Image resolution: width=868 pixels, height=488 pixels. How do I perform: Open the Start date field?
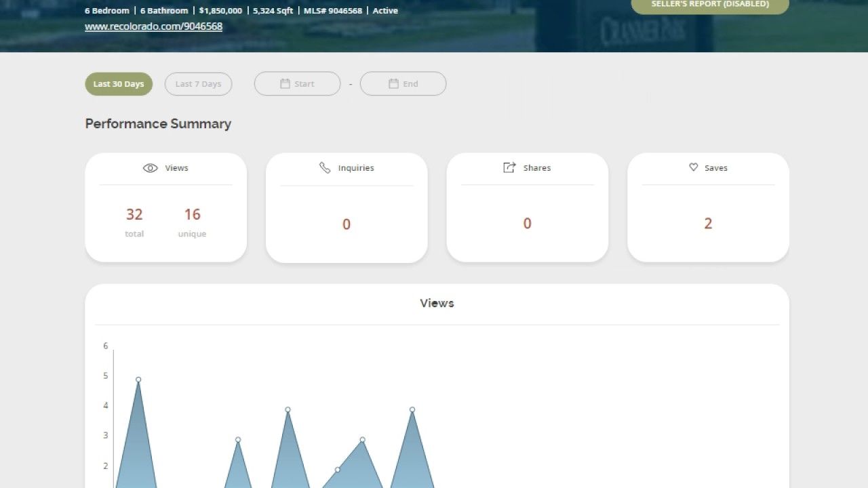297,84
